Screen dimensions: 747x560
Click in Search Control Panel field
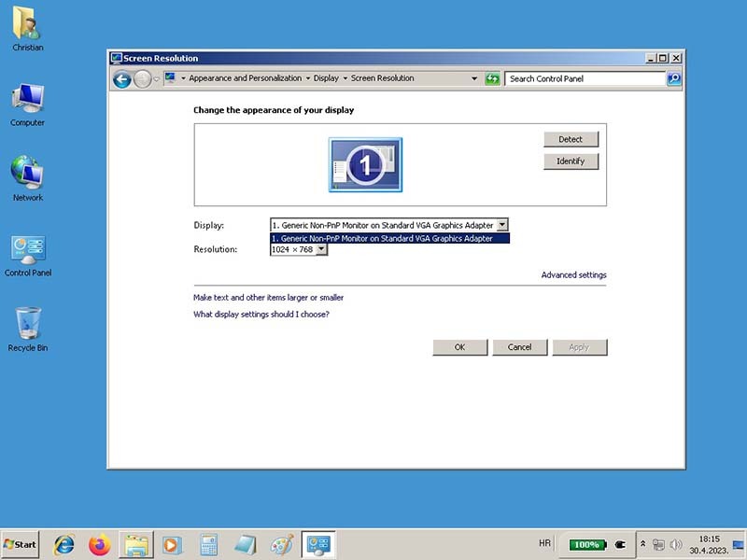[x=584, y=79]
